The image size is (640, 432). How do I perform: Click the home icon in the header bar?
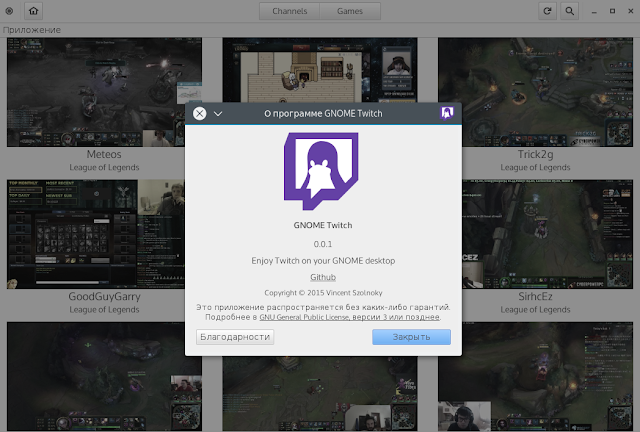pyautogui.click(x=33, y=11)
